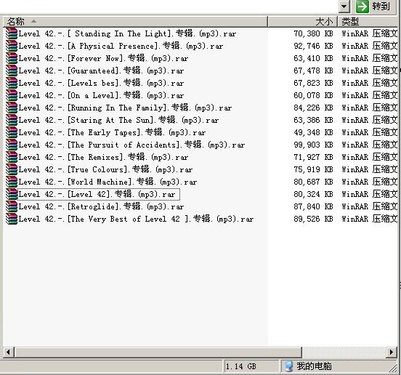Screen dimensions: 401x375
Task: Click the 我的电脑 status bar label
Action: click(x=314, y=366)
